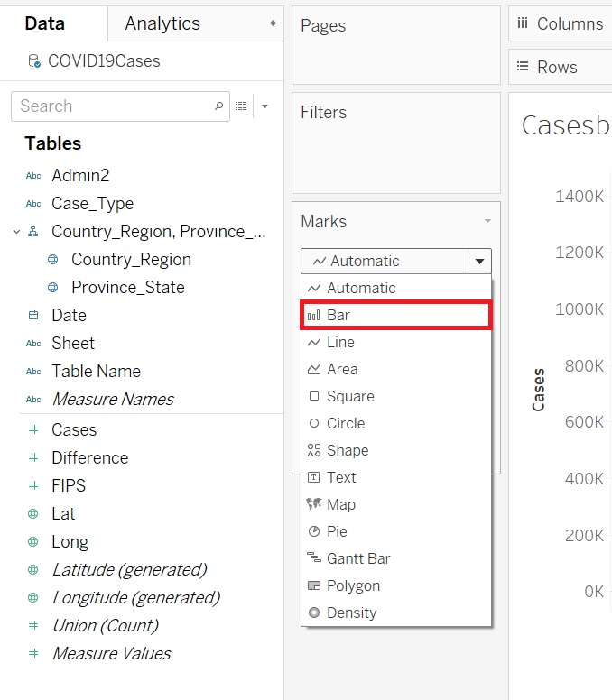This screenshot has height=700, width=612.
Task: Select the Table Name field
Action: point(97,372)
